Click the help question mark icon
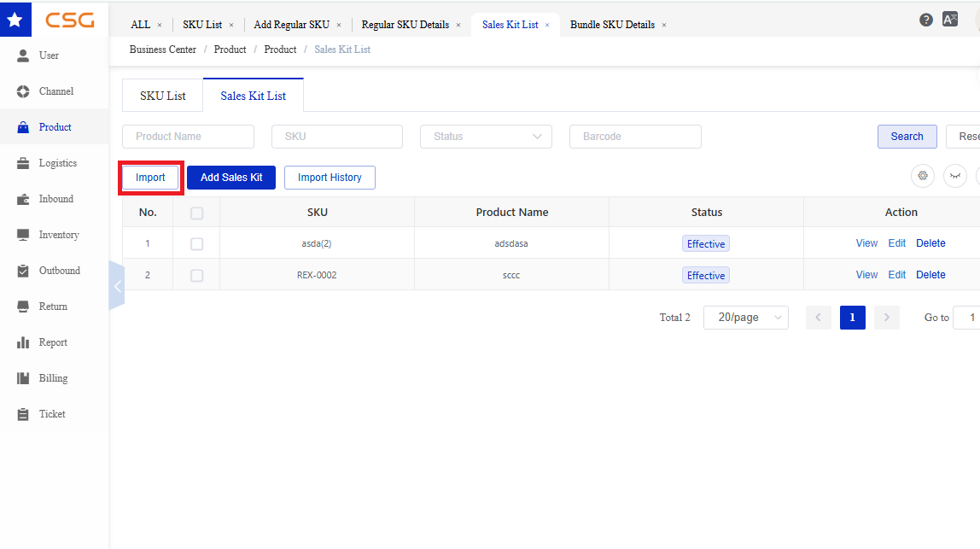This screenshot has width=980, height=549. [926, 20]
